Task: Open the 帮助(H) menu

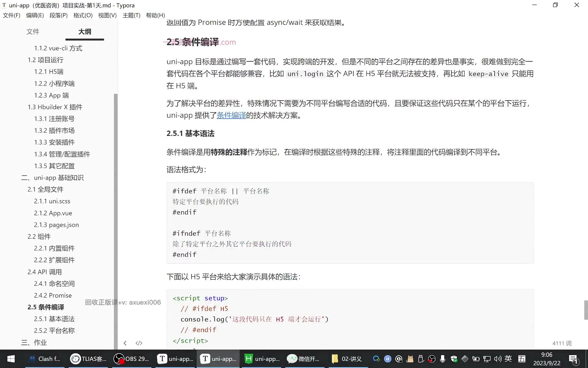Action: point(155,15)
